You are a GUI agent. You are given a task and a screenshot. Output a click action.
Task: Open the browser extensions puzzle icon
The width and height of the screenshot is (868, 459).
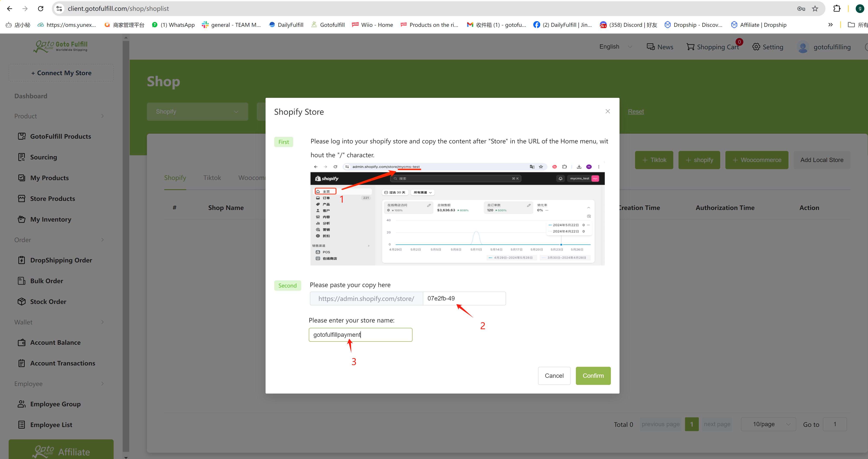coord(837,8)
